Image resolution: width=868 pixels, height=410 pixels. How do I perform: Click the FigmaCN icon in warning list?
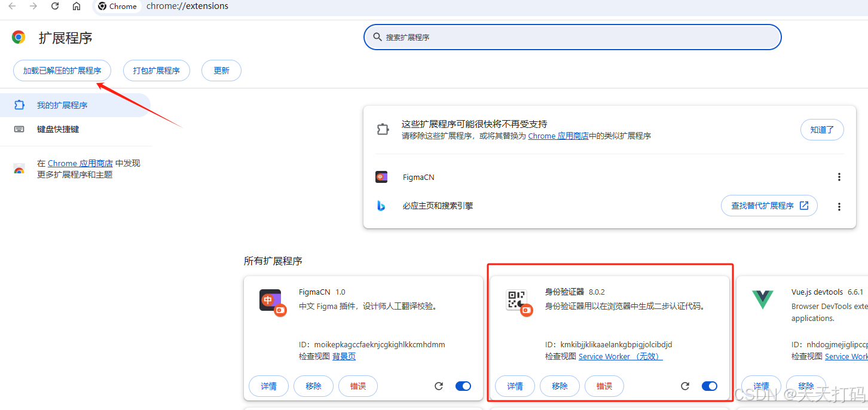(381, 177)
